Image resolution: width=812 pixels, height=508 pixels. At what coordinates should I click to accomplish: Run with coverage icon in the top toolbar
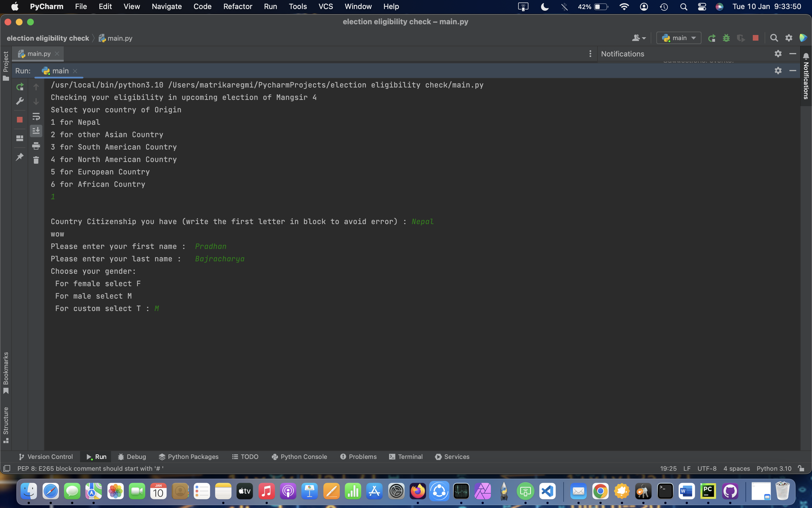point(741,38)
